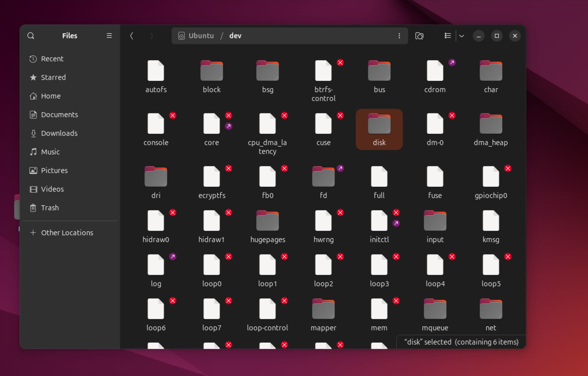Viewport: 588px width, 376px height.
Task: Open Starred in the sidebar
Action: (53, 77)
